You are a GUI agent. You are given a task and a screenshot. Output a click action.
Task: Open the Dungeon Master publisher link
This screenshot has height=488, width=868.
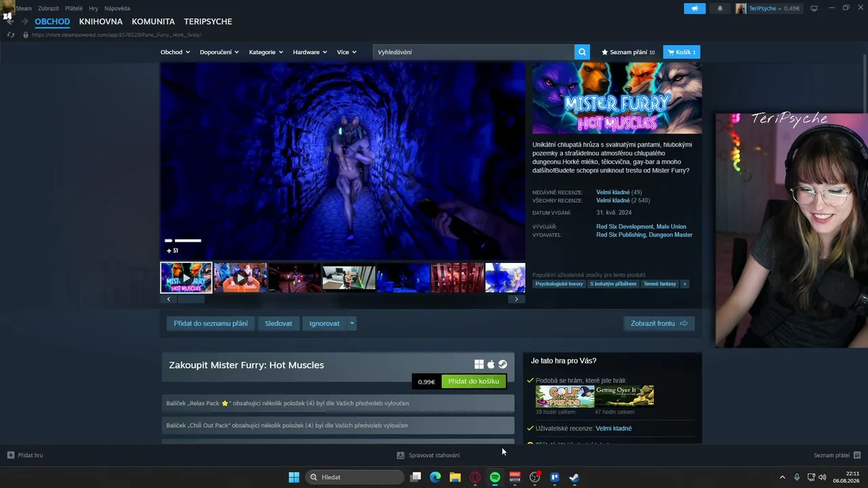(670, 235)
